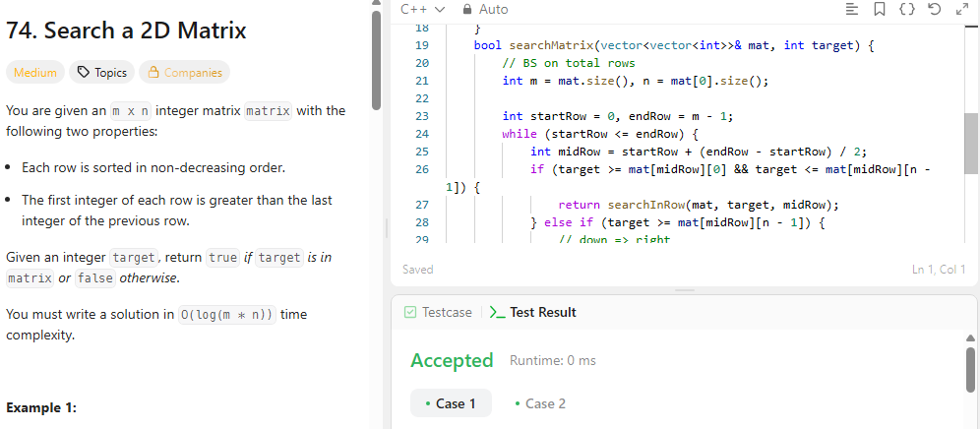Image resolution: width=980 pixels, height=429 pixels.
Task: Click the else if statement on line 28
Action: click(x=568, y=222)
